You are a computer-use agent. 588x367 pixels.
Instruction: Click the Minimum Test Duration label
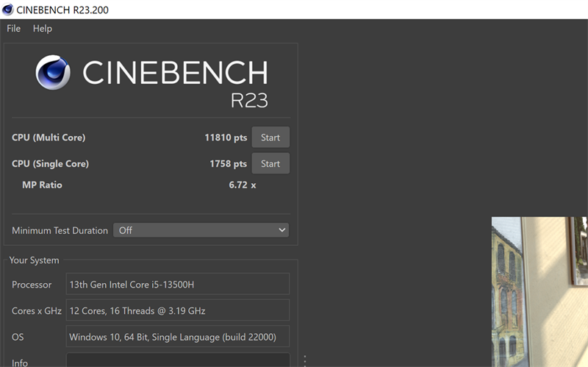(x=60, y=230)
